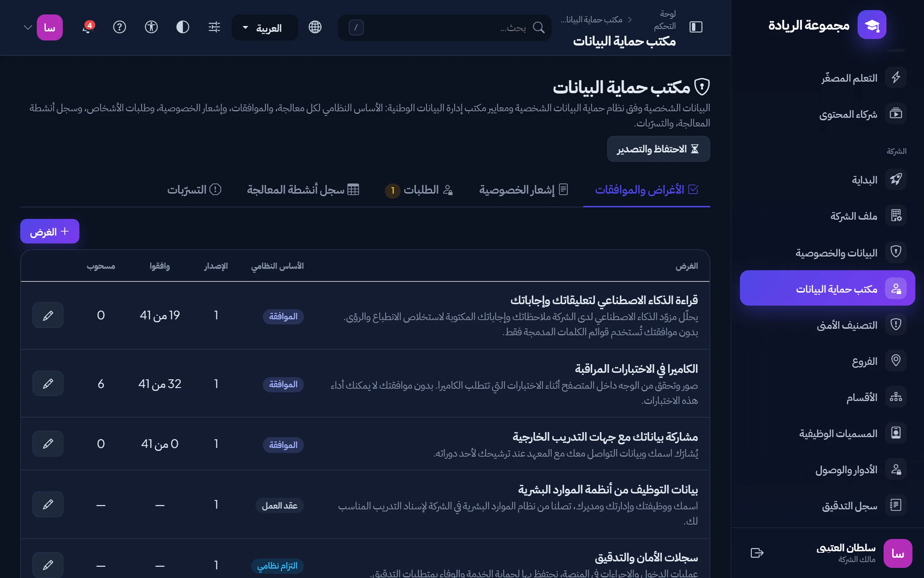Viewport: 924px width, 578px height.
Task: Edit مشاركة بياناتك row pencil icon
Action: click(48, 444)
